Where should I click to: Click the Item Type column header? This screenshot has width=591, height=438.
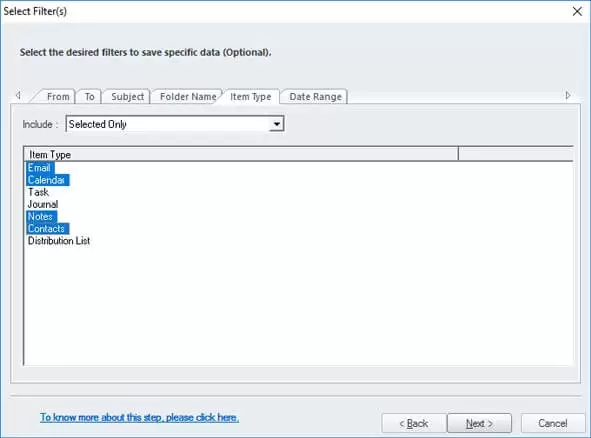click(x=241, y=155)
